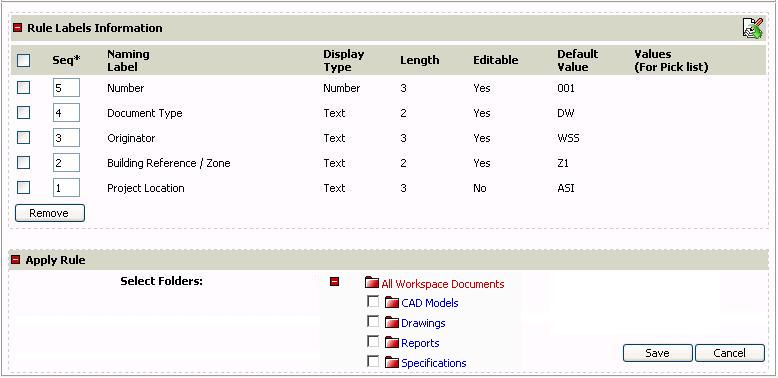Click the All Workspace Documents folder icon
The height and width of the screenshot is (378, 778).
tap(372, 283)
